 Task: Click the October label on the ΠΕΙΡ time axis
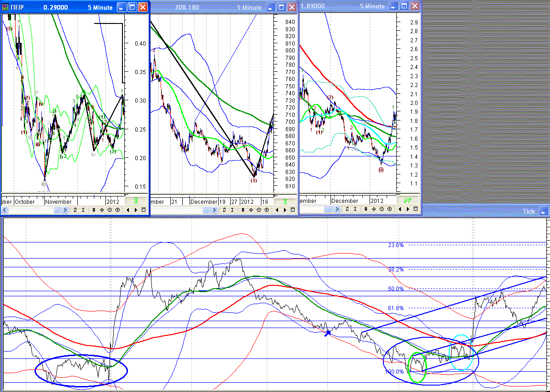[x=25, y=202]
